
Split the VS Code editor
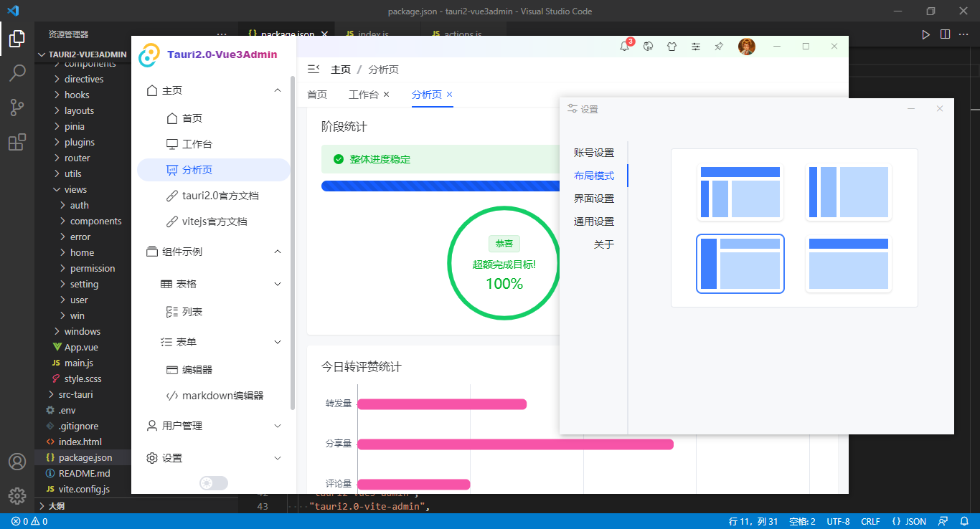point(945,34)
